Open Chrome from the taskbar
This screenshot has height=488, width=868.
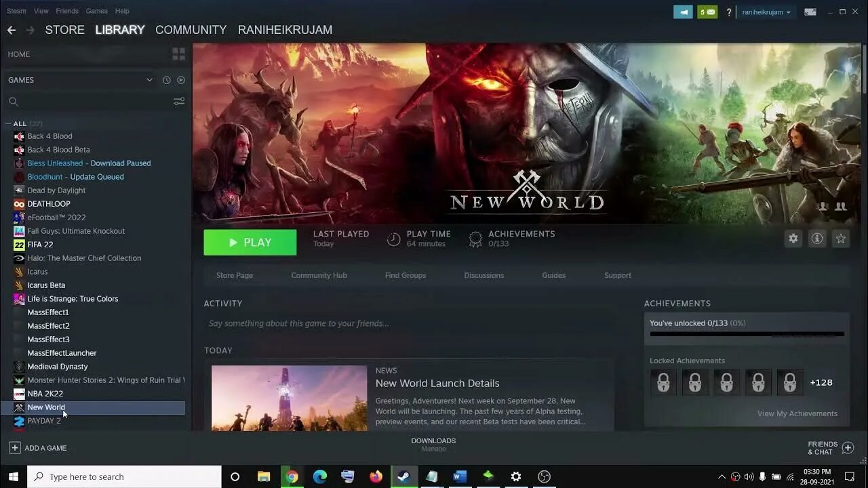coord(292,476)
